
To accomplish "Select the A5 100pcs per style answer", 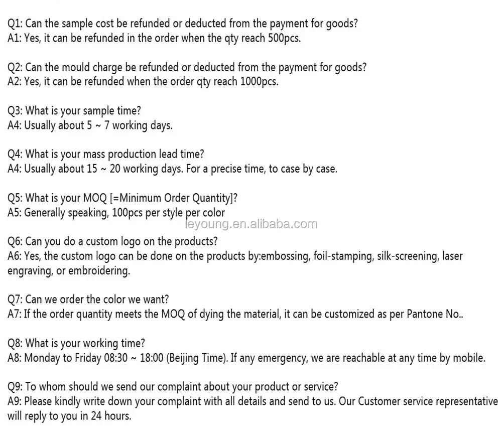I will tap(116, 213).
